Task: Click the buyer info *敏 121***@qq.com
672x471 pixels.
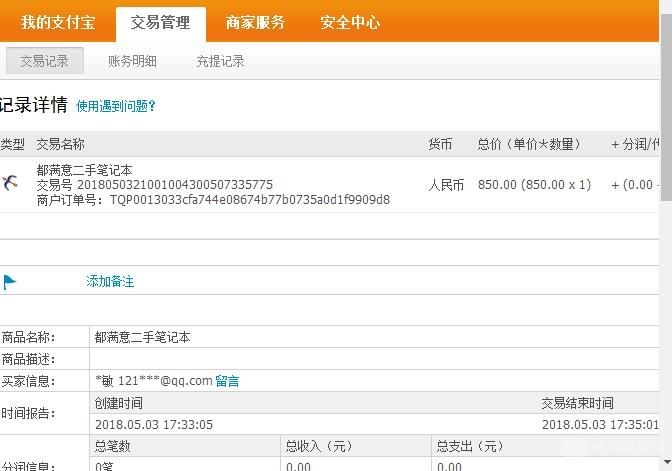Action: tap(154, 381)
